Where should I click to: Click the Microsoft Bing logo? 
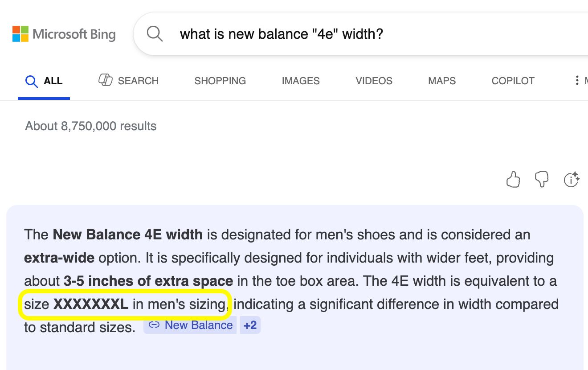tap(64, 33)
